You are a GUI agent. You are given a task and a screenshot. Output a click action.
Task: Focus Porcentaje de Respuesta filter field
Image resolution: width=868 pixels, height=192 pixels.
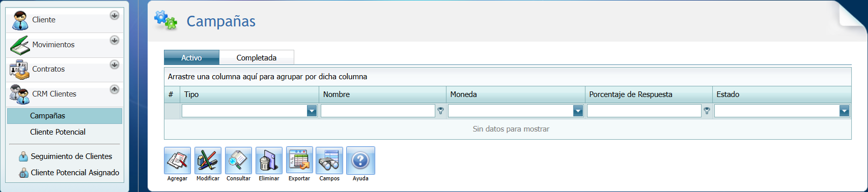point(644,111)
